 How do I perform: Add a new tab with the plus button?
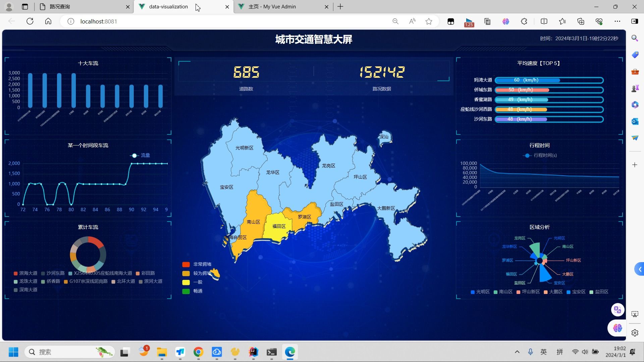tap(340, 7)
